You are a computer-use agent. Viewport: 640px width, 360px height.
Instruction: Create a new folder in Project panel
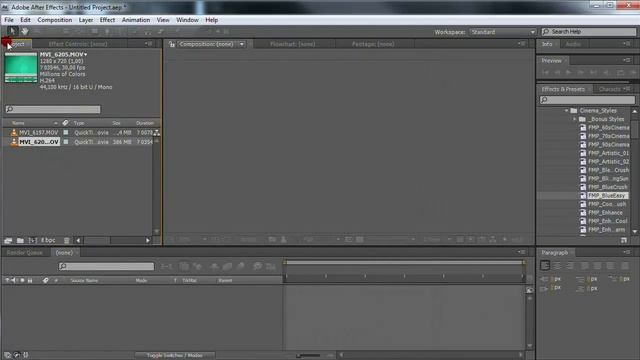tap(20, 240)
